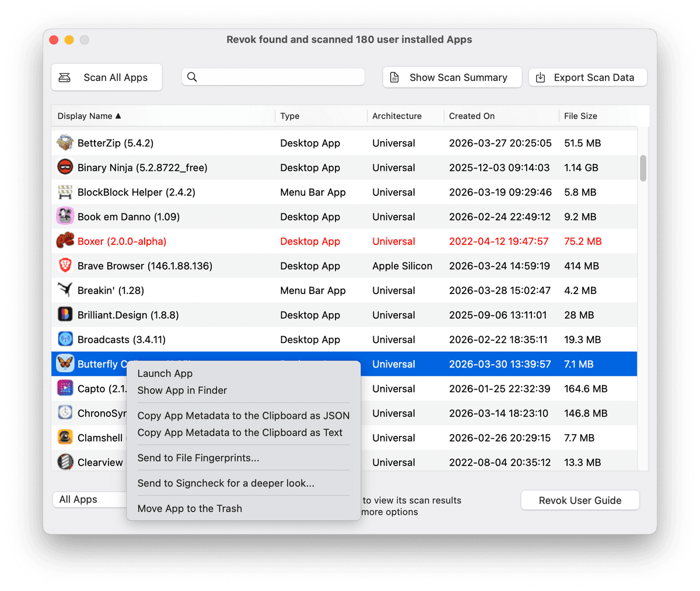Choose Send to File Fingerprints menu item
Image resolution: width=700 pixels, height=591 pixels.
(198, 458)
